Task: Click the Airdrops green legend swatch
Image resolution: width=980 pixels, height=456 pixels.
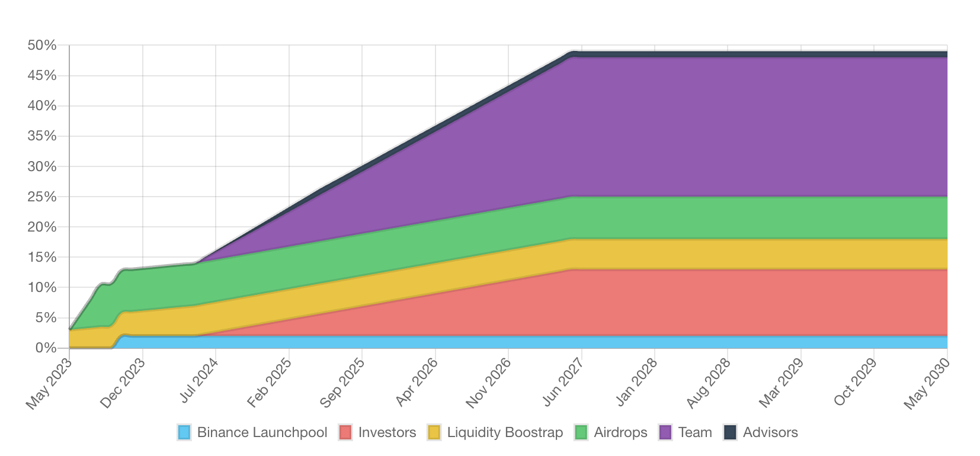Action: click(581, 432)
